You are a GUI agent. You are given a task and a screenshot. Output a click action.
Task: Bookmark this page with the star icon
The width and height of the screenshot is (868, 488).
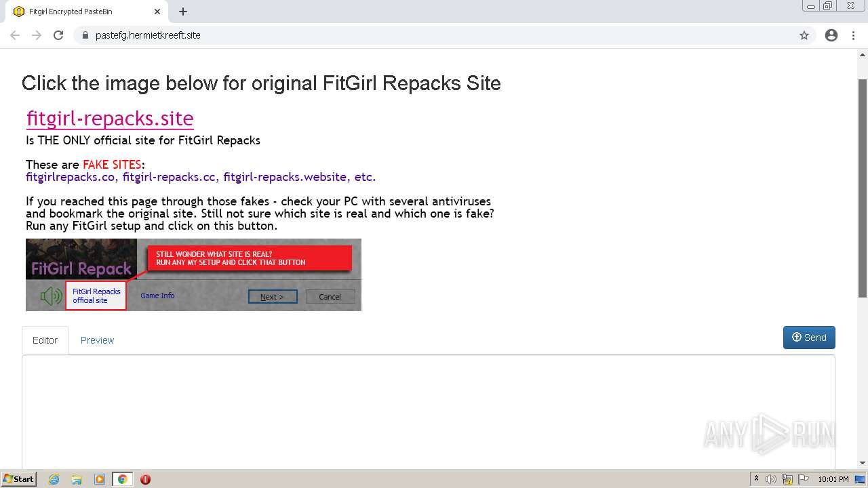pos(804,35)
